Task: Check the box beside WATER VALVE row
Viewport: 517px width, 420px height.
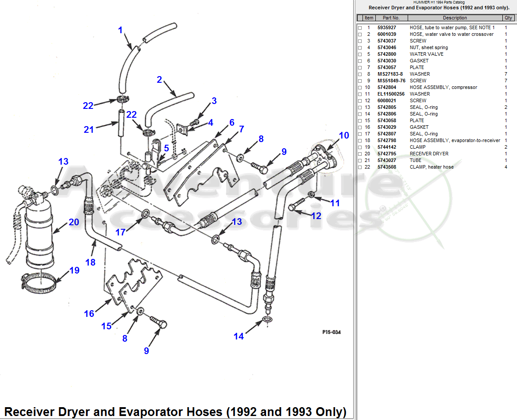Action: click(x=360, y=54)
